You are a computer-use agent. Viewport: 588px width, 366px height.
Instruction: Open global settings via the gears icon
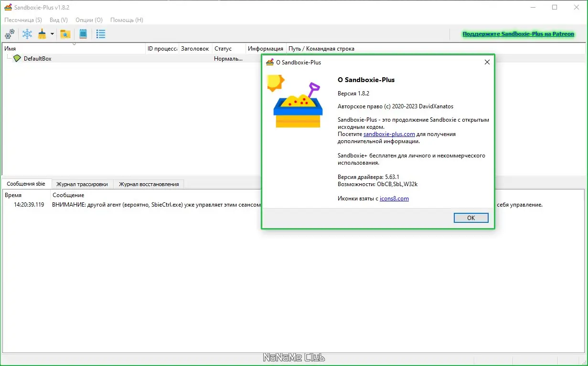tap(10, 34)
